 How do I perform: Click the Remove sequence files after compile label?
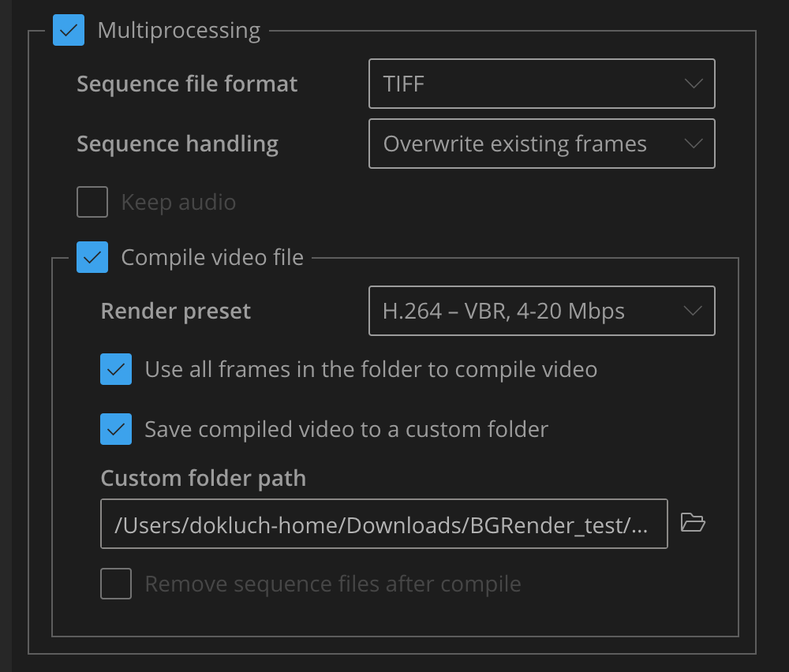pyautogui.click(x=333, y=584)
